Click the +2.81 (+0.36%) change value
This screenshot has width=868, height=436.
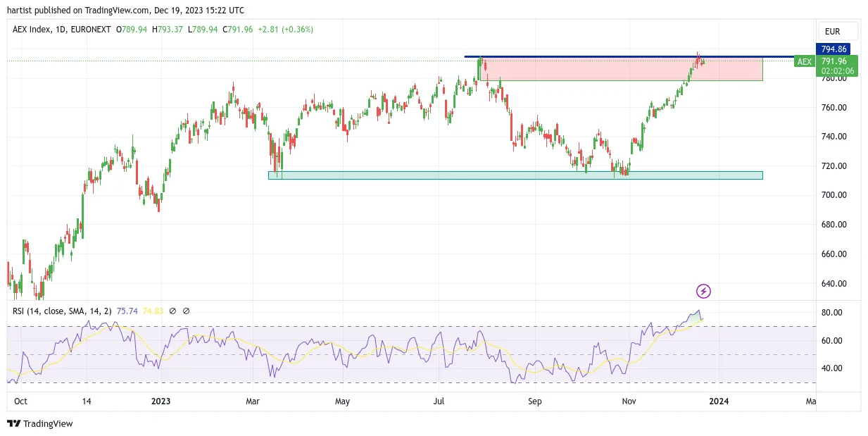(x=285, y=30)
